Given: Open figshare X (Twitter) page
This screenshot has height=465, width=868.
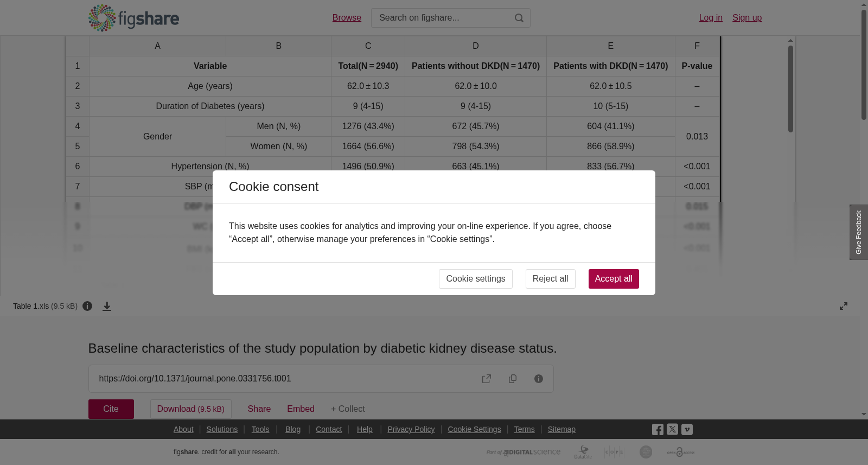Looking at the screenshot, I should coord(672,429).
